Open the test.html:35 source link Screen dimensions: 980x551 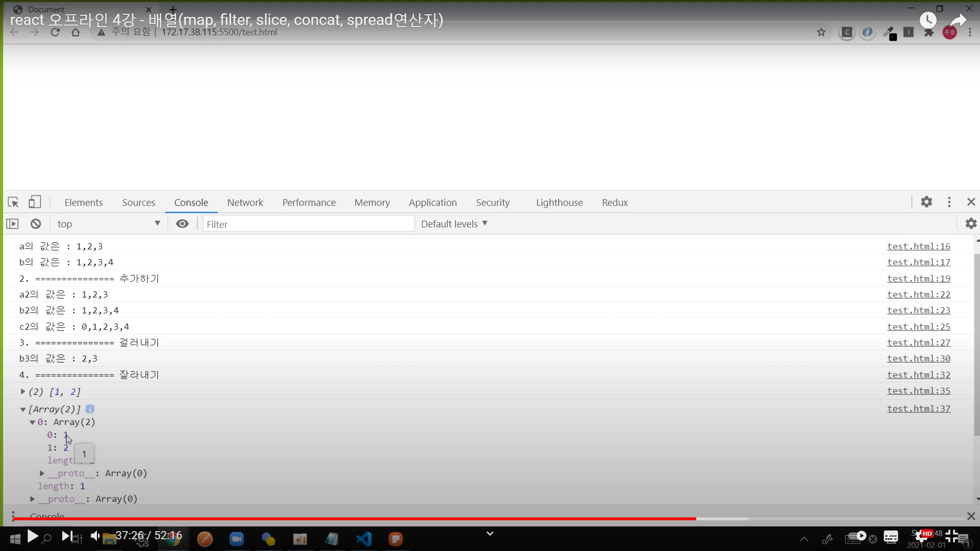point(918,391)
